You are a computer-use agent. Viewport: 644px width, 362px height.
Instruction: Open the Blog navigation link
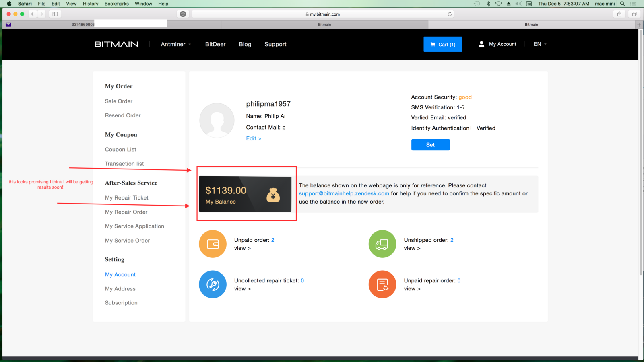click(245, 44)
